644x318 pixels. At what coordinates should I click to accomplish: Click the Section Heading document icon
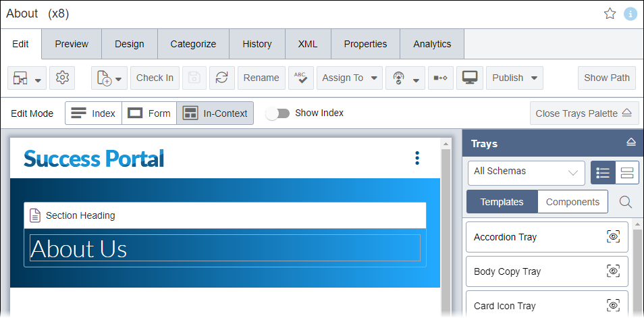coord(35,215)
